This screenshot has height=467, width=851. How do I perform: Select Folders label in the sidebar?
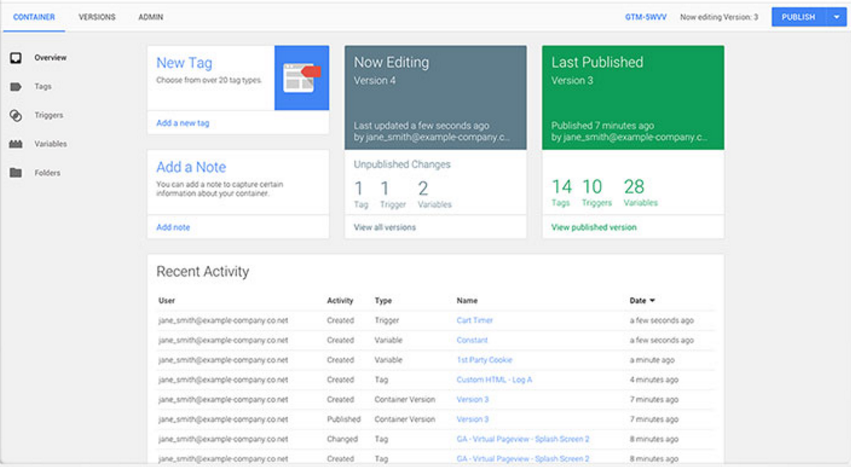(x=47, y=173)
